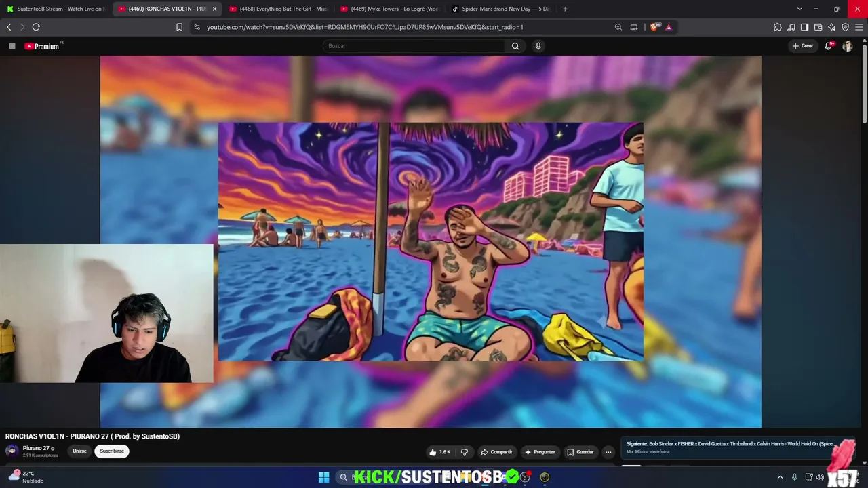Go forward in the browser
This screenshot has width=868, height=488.
[22, 27]
